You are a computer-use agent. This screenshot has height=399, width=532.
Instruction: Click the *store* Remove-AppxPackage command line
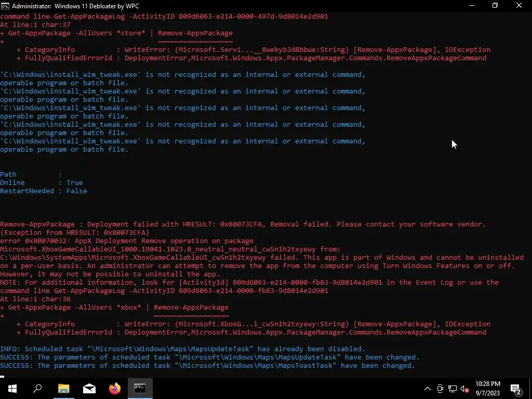[116, 33]
